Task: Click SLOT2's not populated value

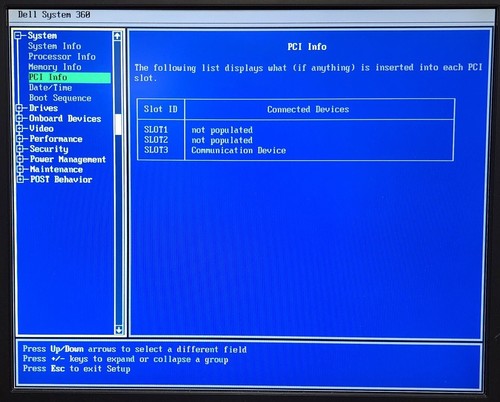Action: click(222, 140)
